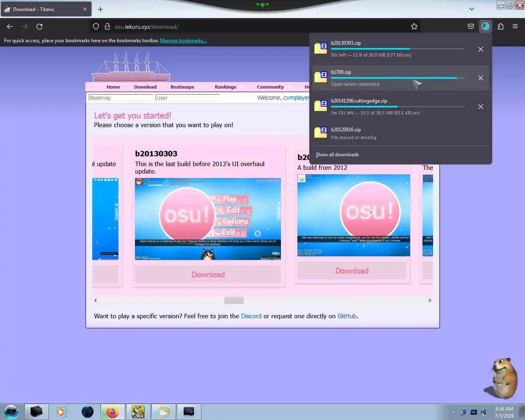Click the volume tray icon

click(484, 412)
